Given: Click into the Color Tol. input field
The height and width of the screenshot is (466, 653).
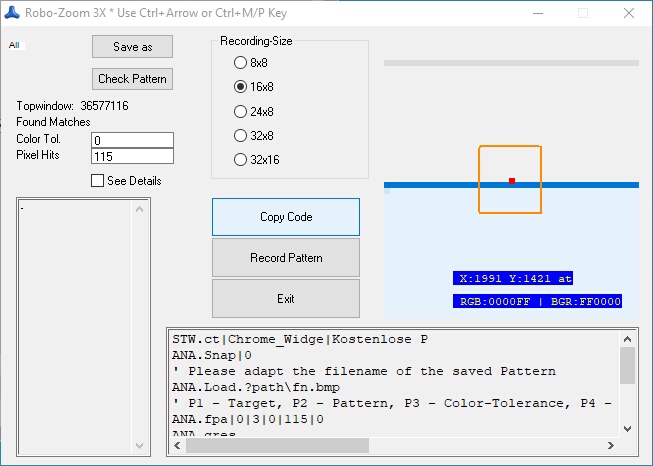Looking at the screenshot, I should tap(132, 140).
